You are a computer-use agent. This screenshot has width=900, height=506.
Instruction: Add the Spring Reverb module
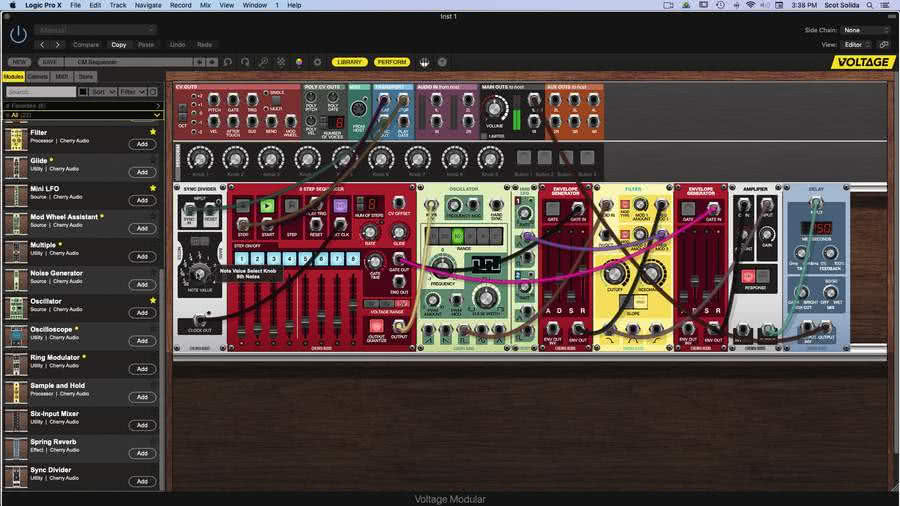[142, 453]
